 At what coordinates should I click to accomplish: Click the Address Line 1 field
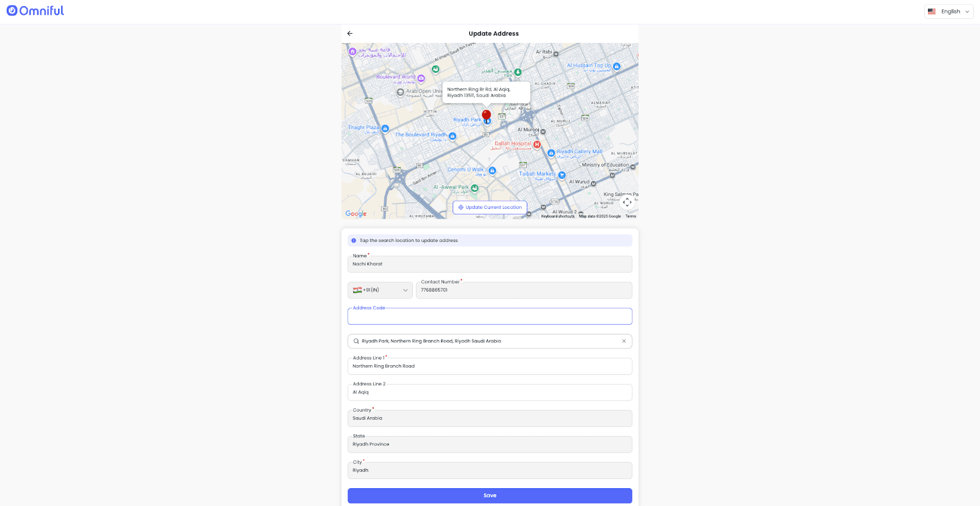tap(489, 366)
